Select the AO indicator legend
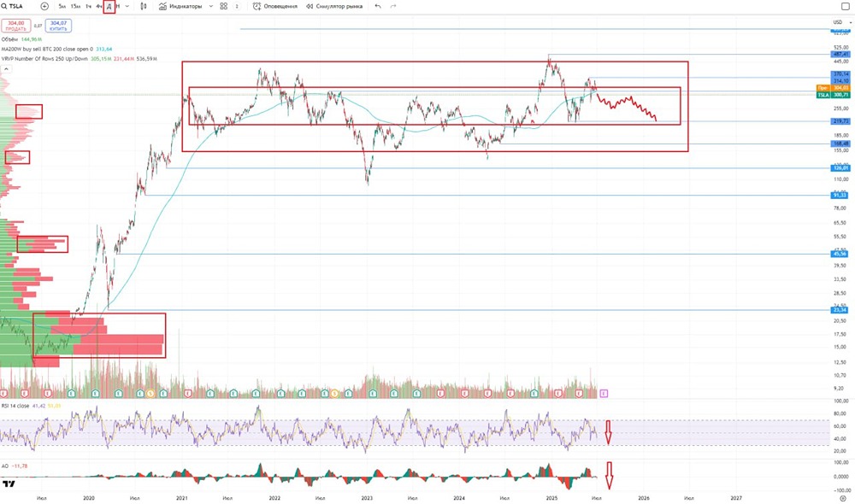The image size is (855, 504). pos(15,466)
